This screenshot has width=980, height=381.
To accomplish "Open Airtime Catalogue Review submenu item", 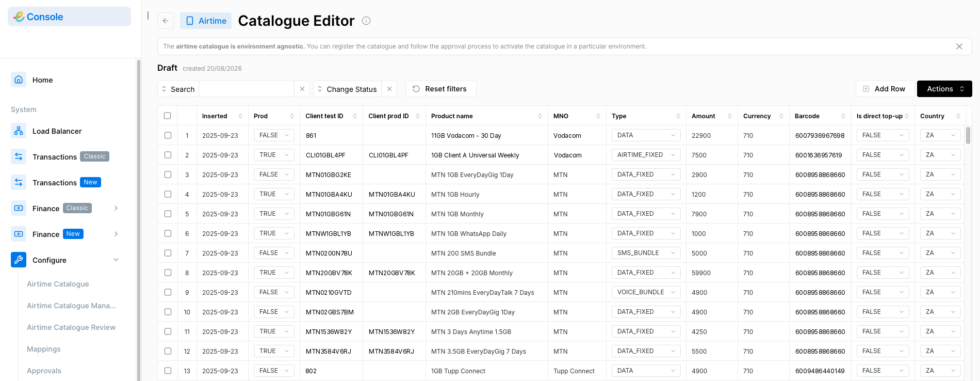I will (71, 327).
